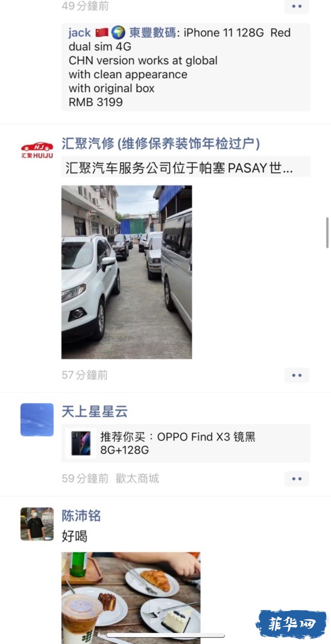Tap the home indicator bar at bottom
The height and width of the screenshot is (644, 331).
166,635
